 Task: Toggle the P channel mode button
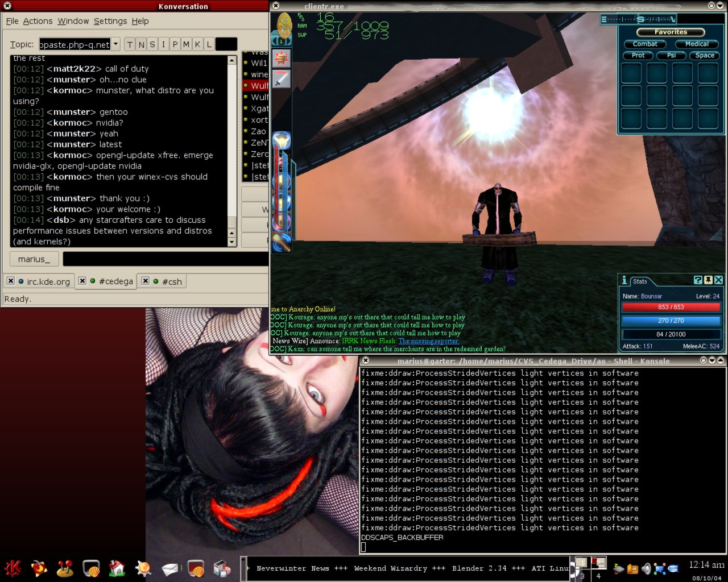pos(175,44)
